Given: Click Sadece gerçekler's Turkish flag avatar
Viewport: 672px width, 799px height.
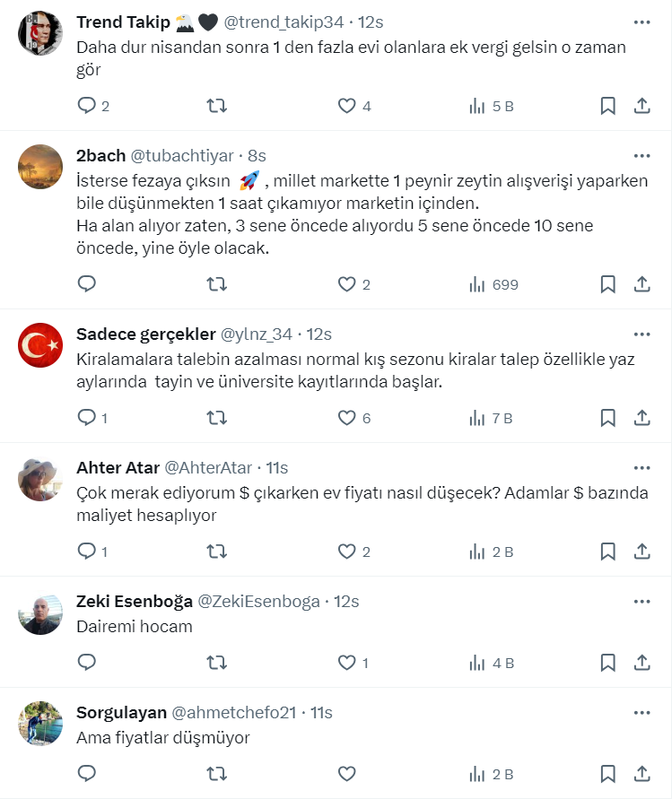Looking at the screenshot, I should coord(40,346).
